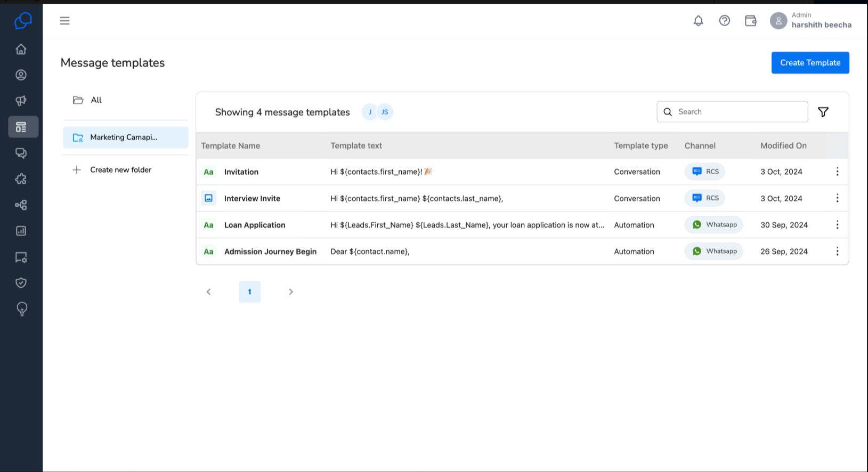Go to Home in the sidebar

point(21,49)
